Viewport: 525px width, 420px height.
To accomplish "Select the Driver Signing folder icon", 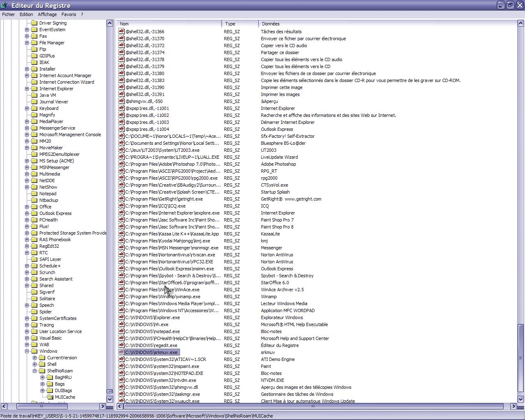I will pos(34,23).
